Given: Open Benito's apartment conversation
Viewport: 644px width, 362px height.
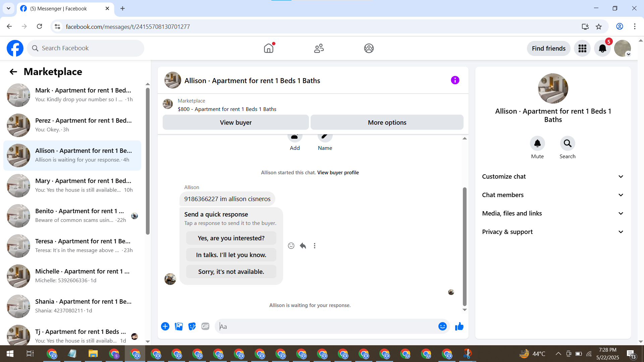Looking at the screenshot, I should (x=72, y=216).
